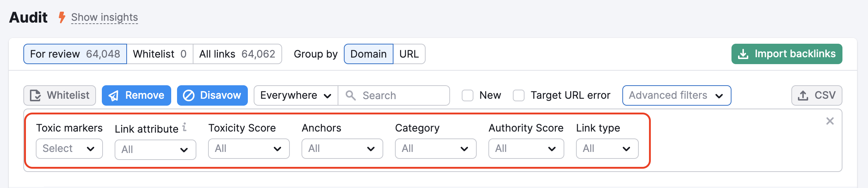Click the Import backlinks button
The height and width of the screenshot is (188, 868).
787,54
